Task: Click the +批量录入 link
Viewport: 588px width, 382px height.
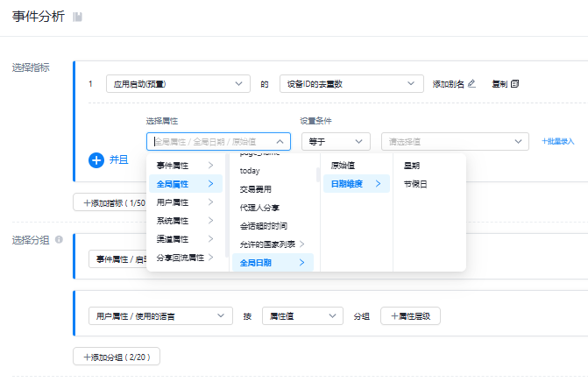Action: 558,141
